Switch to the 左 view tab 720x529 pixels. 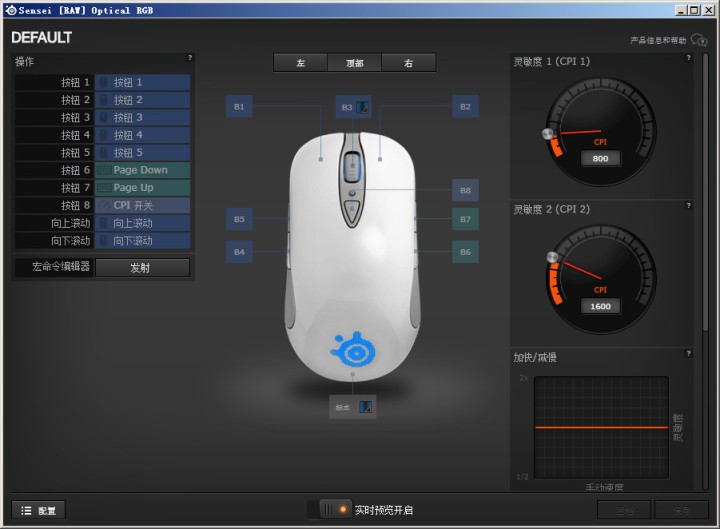pyautogui.click(x=301, y=63)
